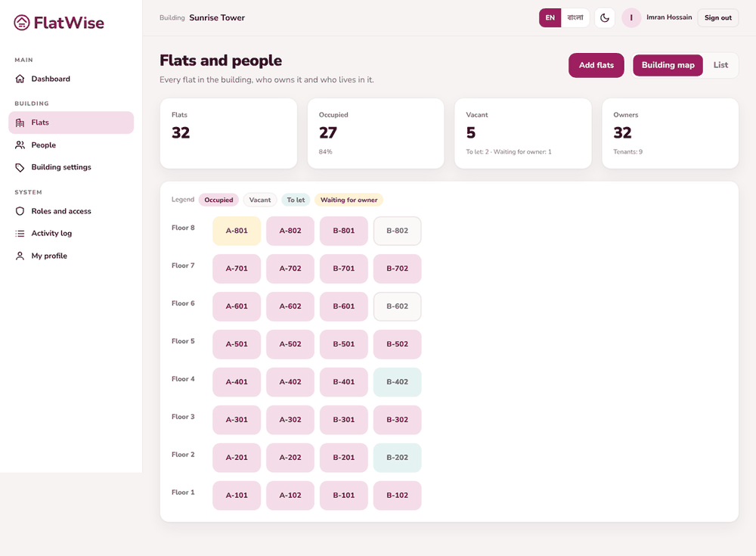
Task: Click the Flats 32 stat card
Action: [x=228, y=134]
